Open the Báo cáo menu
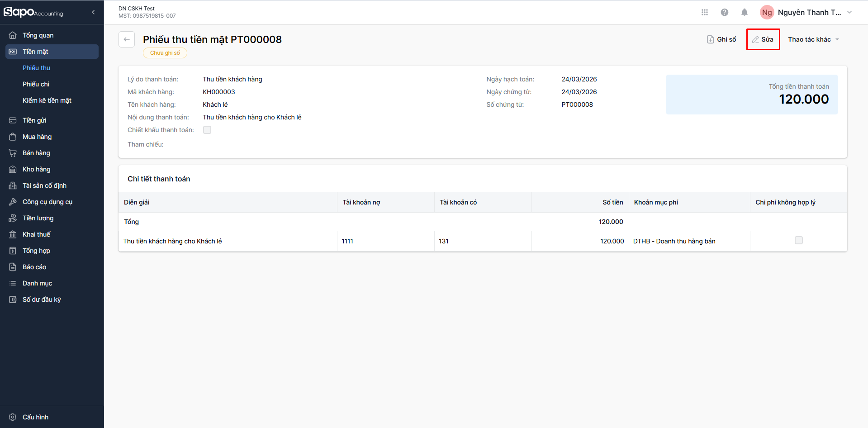This screenshot has width=868, height=428. [34, 267]
